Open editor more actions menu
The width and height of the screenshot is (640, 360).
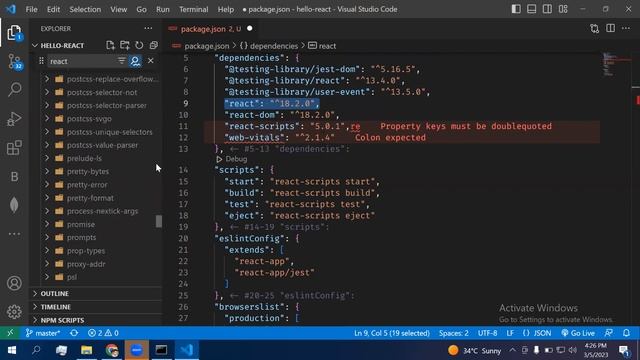tap(626, 29)
